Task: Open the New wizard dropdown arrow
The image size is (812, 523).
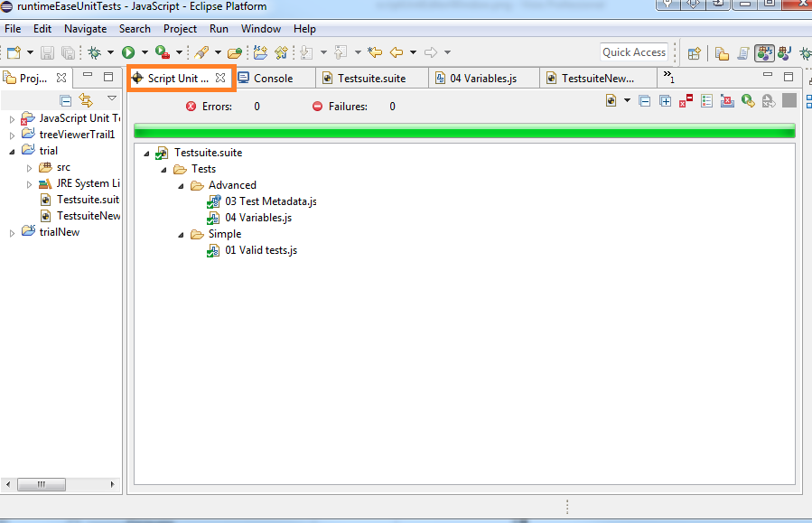Action: [28, 51]
